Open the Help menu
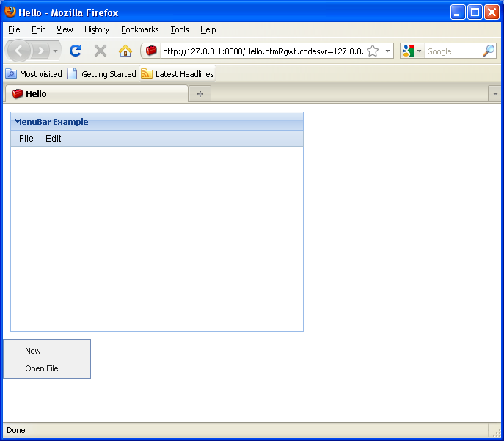504x441 pixels. coord(208,29)
